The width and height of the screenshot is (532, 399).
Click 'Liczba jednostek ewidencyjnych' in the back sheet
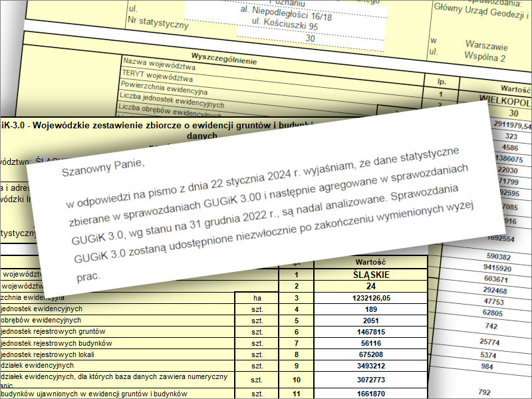coord(172,100)
